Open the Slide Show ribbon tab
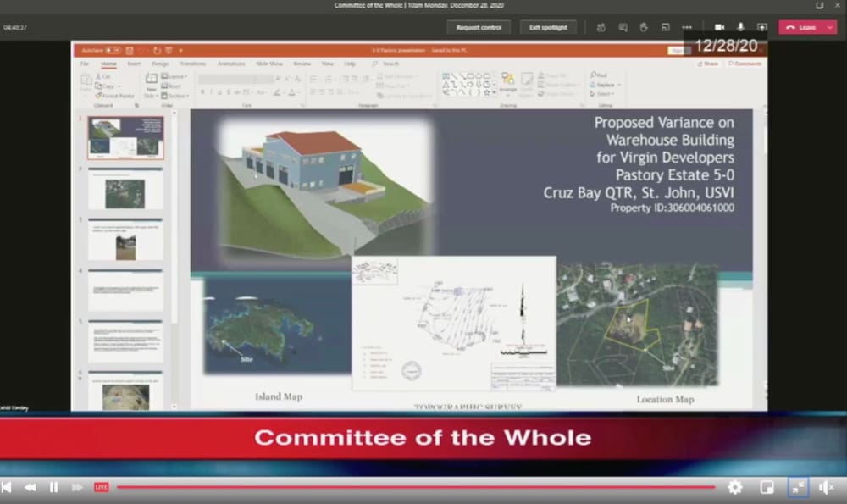 (x=269, y=64)
